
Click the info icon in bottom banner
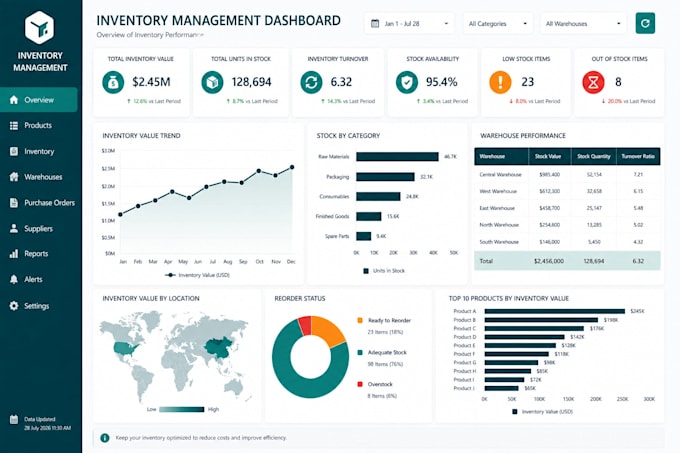105,438
